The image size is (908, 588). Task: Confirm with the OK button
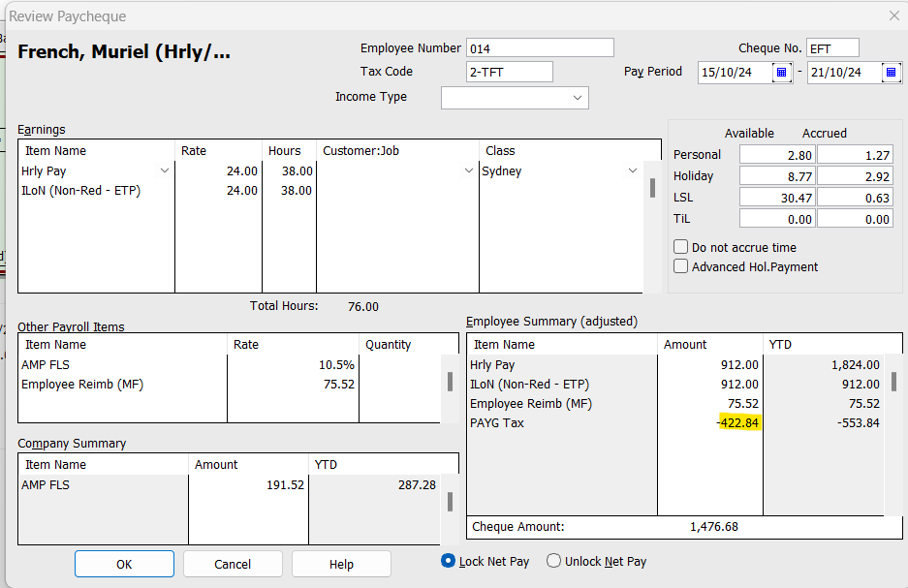pyautogui.click(x=124, y=565)
